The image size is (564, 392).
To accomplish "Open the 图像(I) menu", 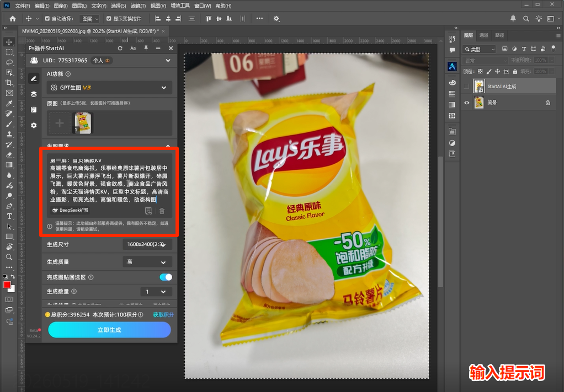I will [61, 6].
